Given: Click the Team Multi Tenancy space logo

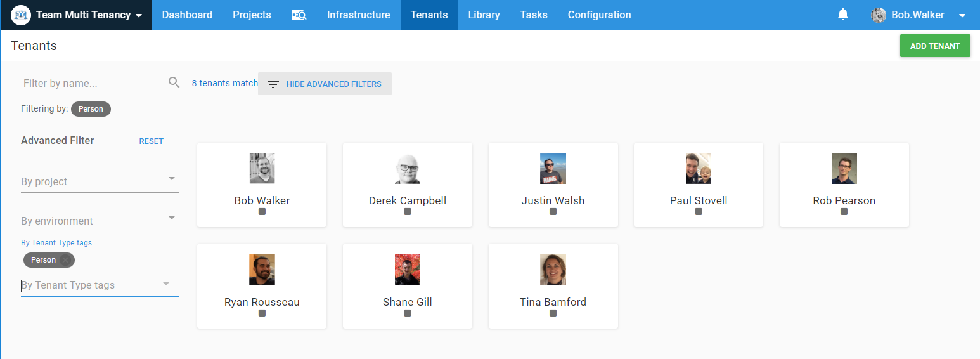Looking at the screenshot, I should [x=22, y=15].
